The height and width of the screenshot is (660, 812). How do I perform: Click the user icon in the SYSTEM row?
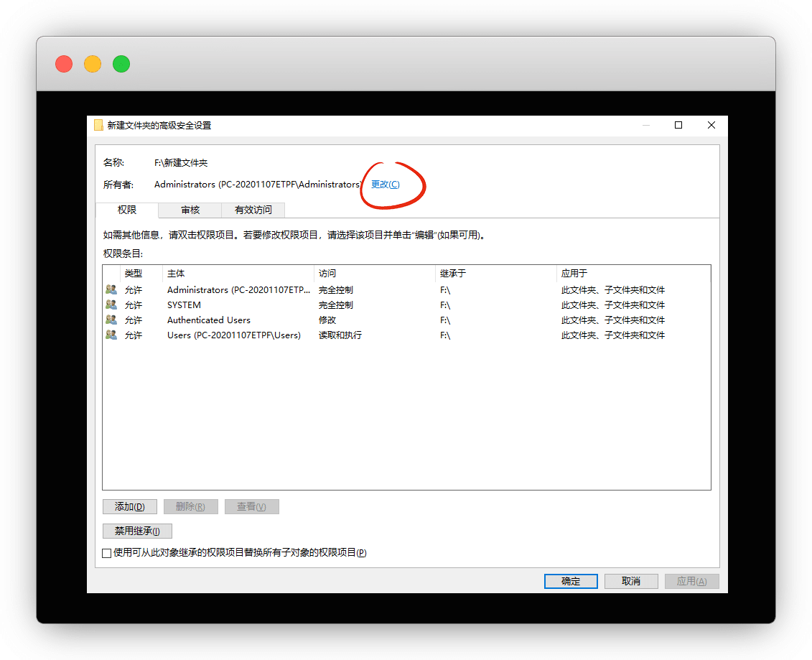pyautogui.click(x=111, y=305)
